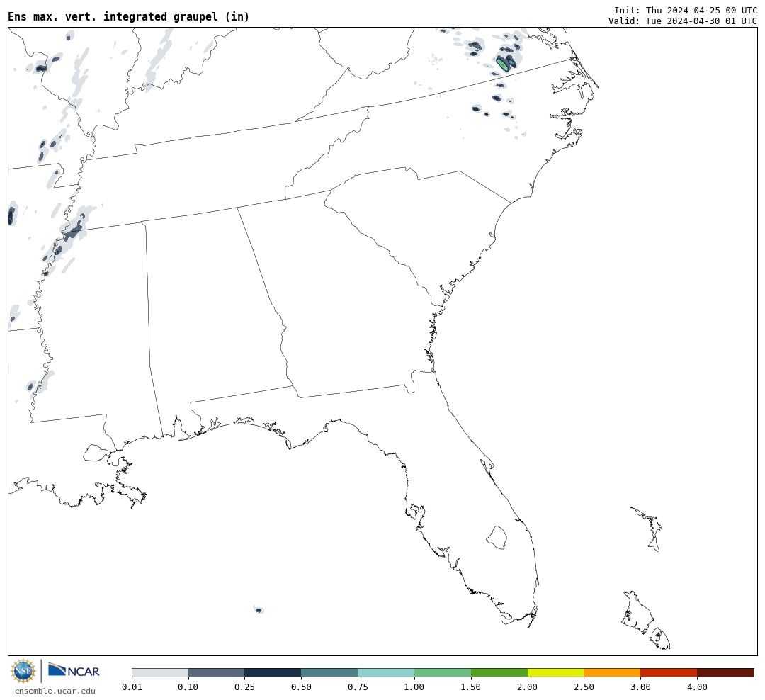This screenshot has width=765, height=700.
Task: Click the colorbar label '0.75'
Action: click(x=358, y=687)
